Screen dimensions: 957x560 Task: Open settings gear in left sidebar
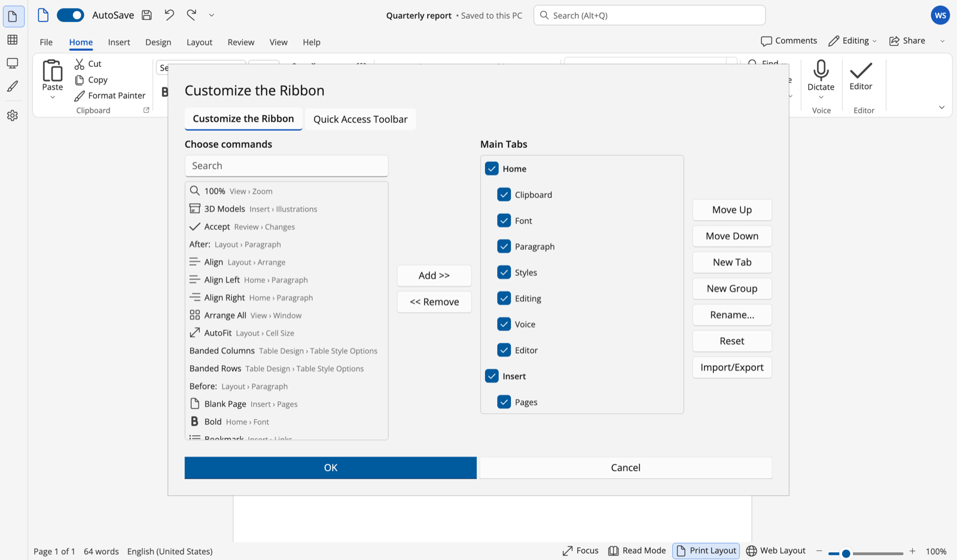(13, 115)
